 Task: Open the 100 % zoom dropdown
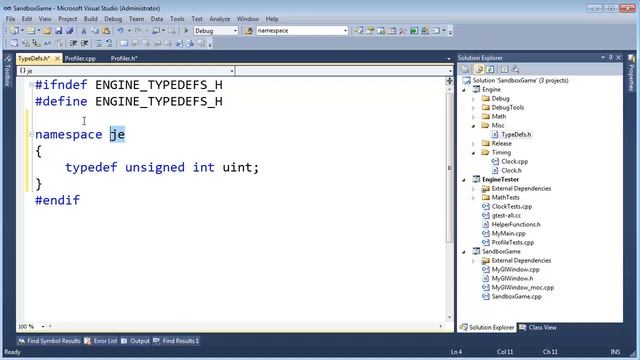coord(42,327)
